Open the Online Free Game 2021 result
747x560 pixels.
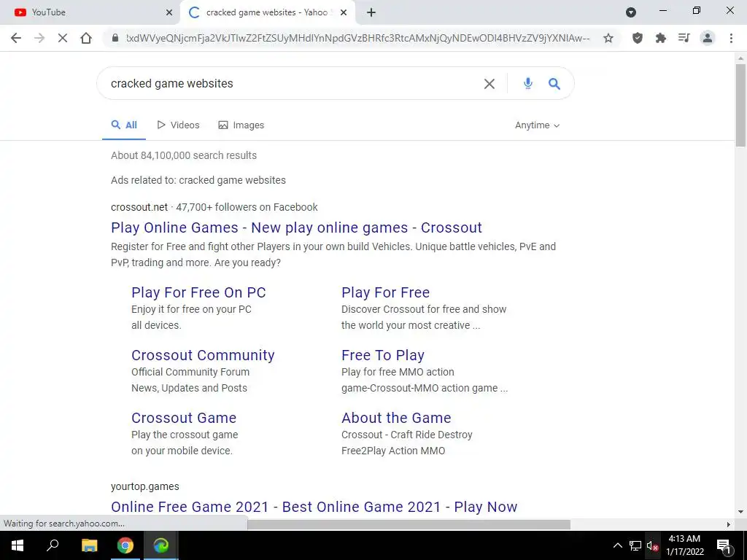click(314, 507)
